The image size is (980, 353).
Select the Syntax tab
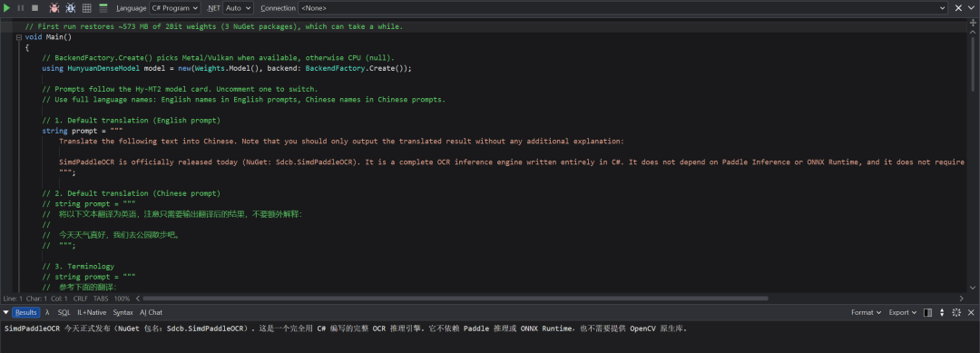click(122, 312)
